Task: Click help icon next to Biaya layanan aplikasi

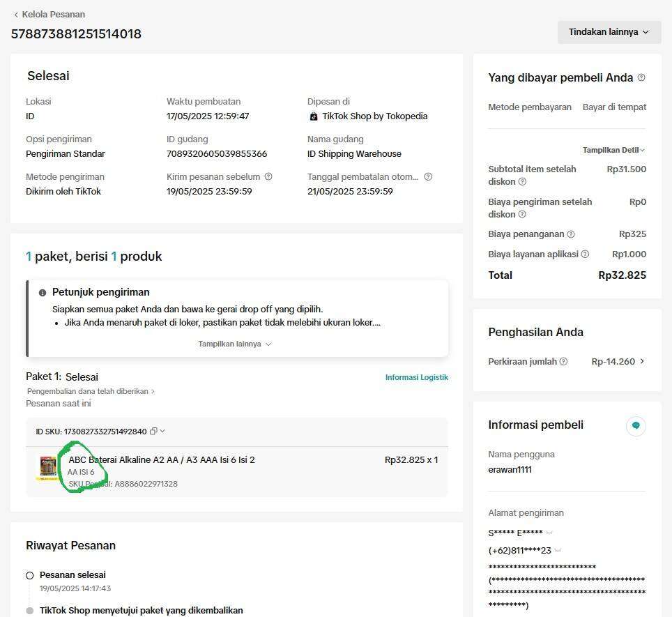Action: point(585,254)
